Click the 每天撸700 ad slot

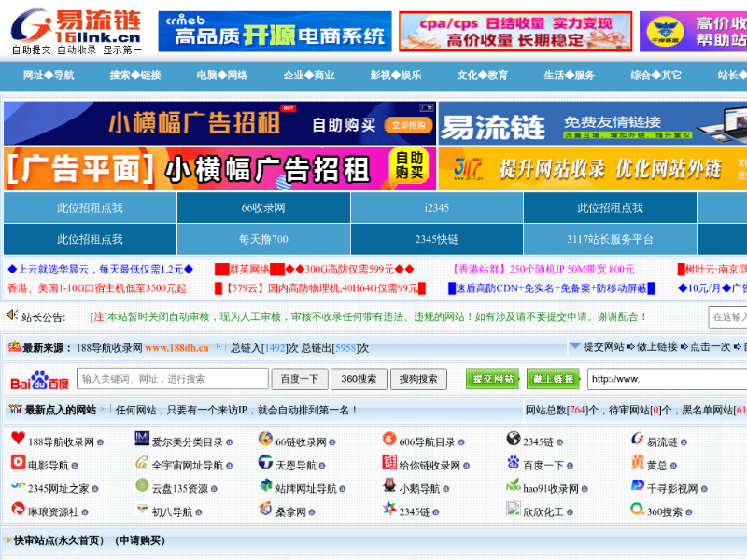coord(263,239)
